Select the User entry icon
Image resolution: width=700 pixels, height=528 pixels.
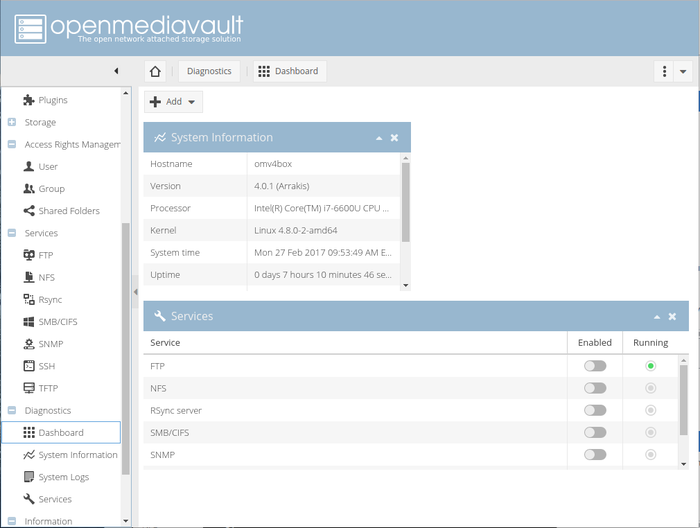tap(29, 167)
